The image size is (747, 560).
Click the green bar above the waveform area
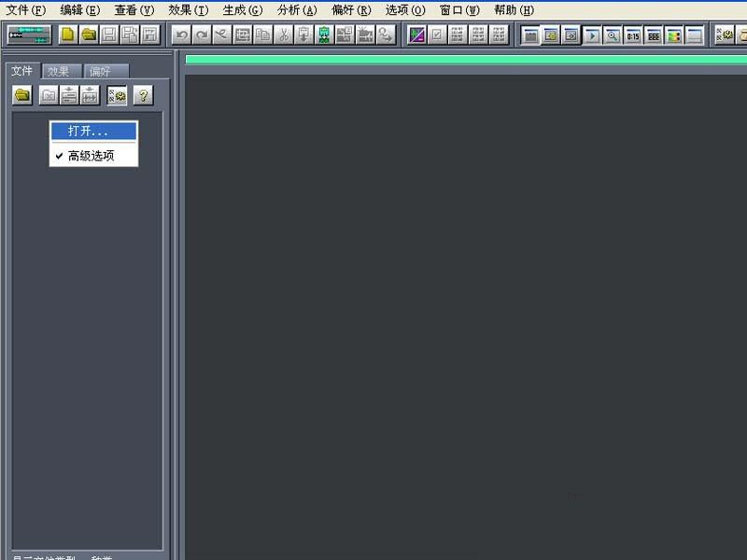coord(465,60)
